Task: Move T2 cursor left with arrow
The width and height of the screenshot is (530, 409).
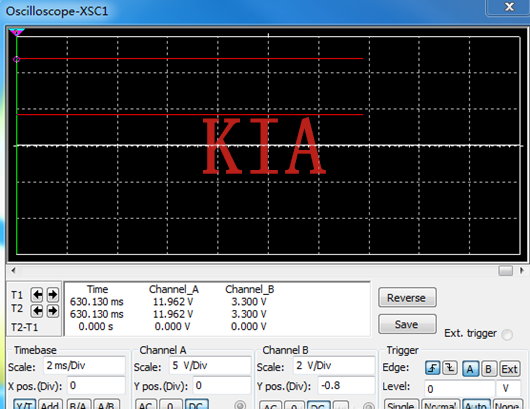Action: pos(37,311)
